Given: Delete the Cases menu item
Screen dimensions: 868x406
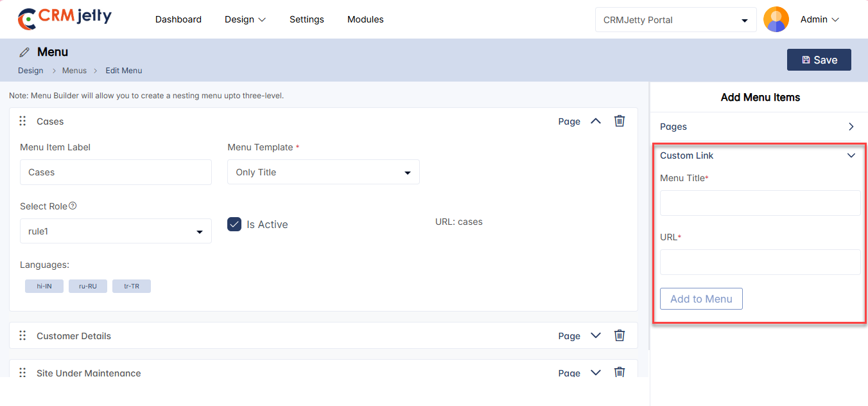Looking at the screenshot, I should point(620,121).
